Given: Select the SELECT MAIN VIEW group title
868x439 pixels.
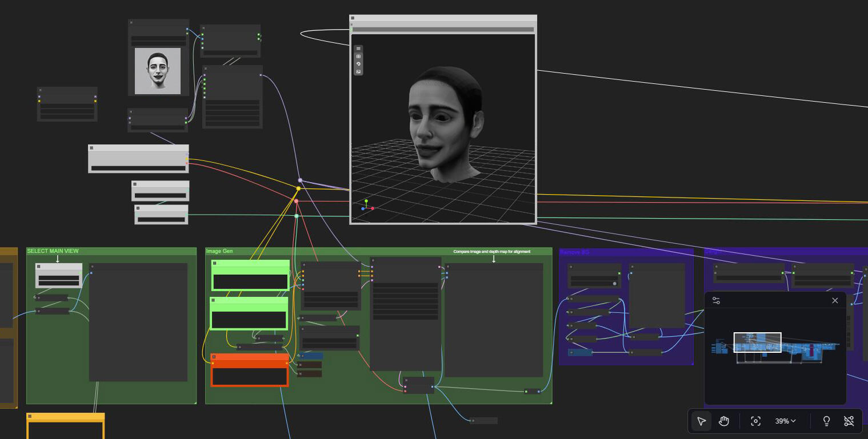Looking at the screenshot, I should pyautogui.click(x=53, y=251).
